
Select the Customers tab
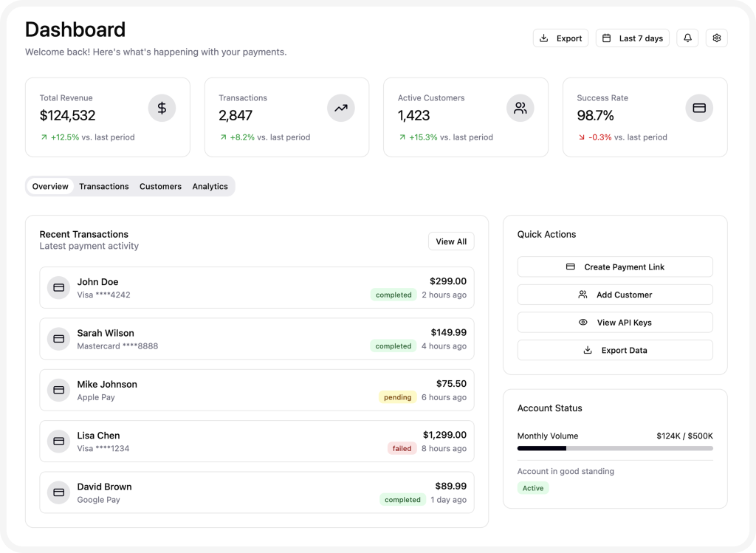pyautogui.click(x=160, y=187)
